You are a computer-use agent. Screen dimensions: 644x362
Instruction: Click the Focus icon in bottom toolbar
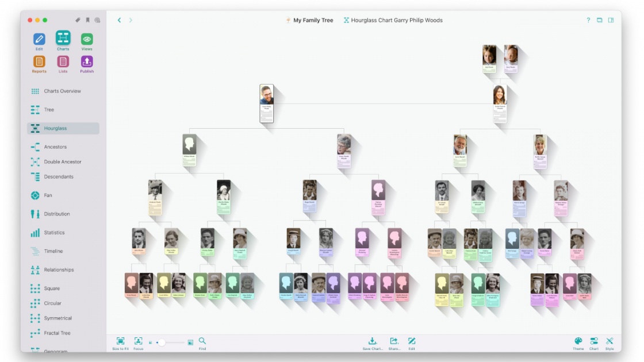pos(138,341)
